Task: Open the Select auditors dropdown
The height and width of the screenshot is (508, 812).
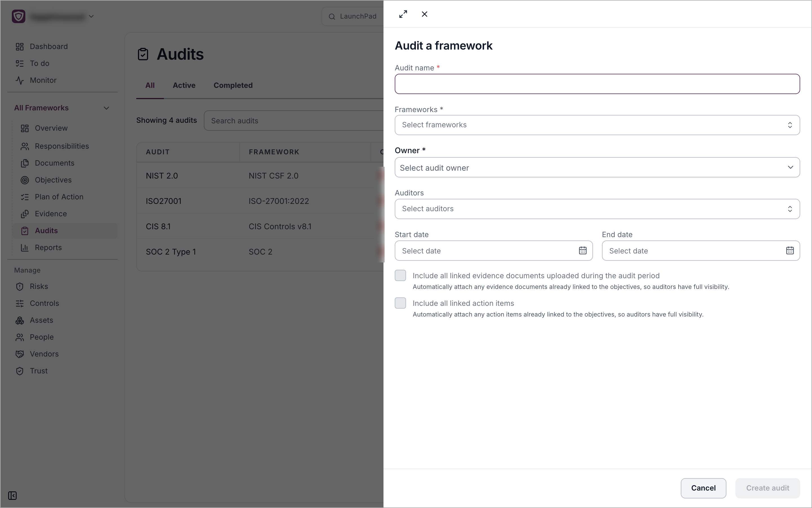Action: [597, 209]
